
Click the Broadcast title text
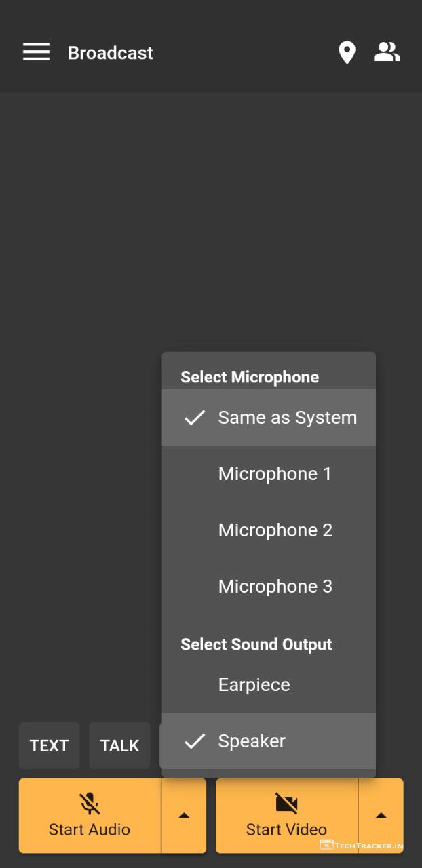[111, 53]
